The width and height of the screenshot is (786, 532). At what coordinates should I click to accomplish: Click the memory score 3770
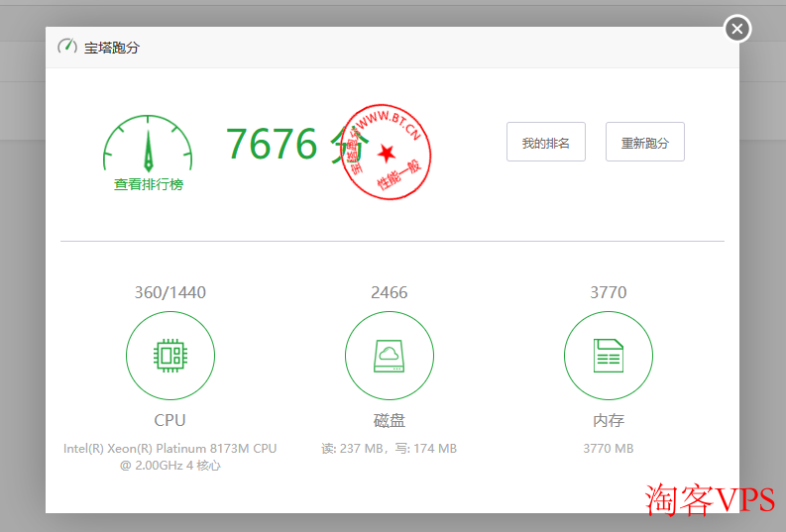609,292
